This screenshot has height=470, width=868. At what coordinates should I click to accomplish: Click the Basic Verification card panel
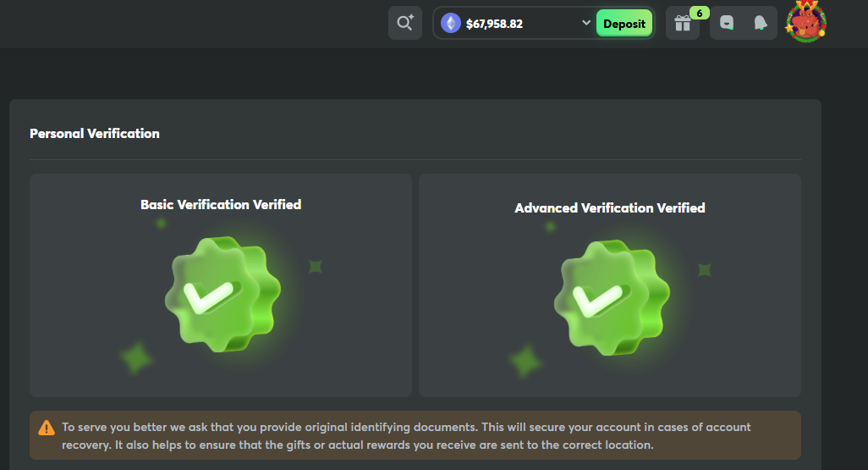(221, 285)
